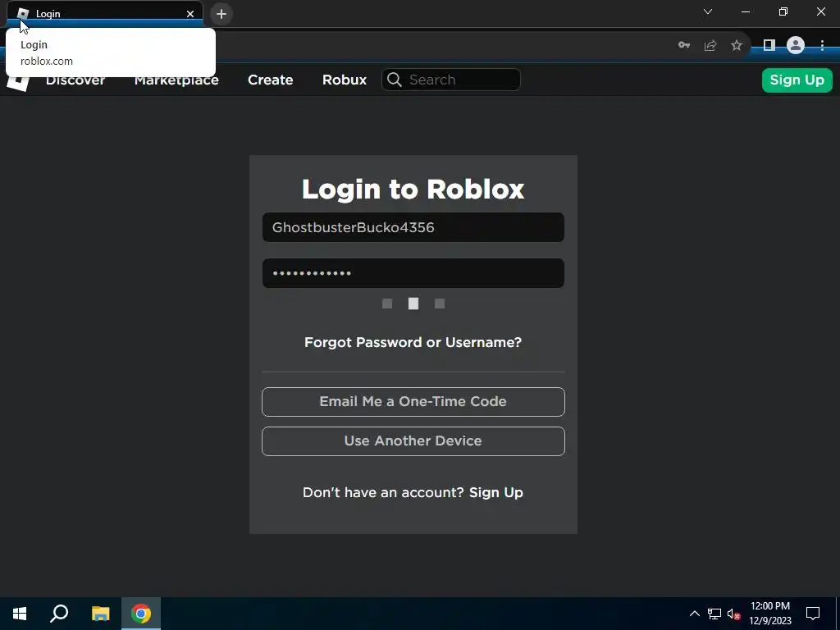Click the username field GhostbusterBucko4356

[x=413, y=227]
